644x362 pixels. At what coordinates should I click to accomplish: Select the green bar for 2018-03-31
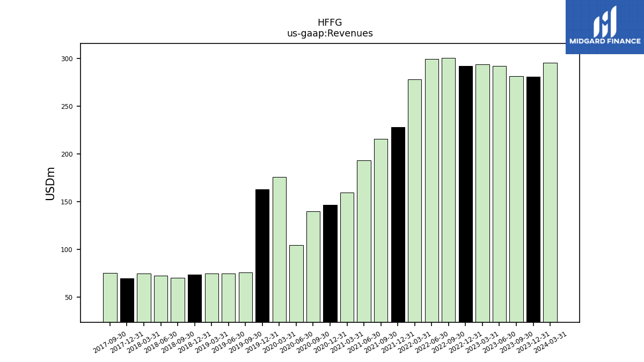pyautogui.click(x=144, y=298)
